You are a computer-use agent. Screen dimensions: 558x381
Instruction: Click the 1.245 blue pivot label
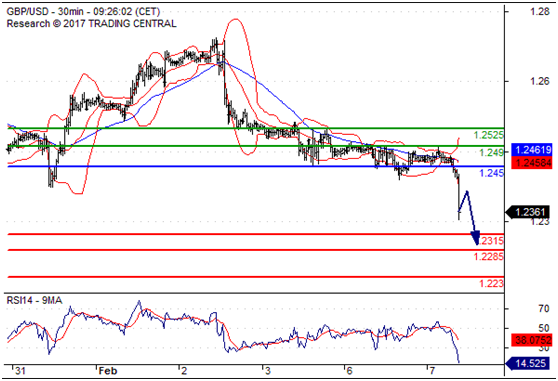click(x=491, y=173)
